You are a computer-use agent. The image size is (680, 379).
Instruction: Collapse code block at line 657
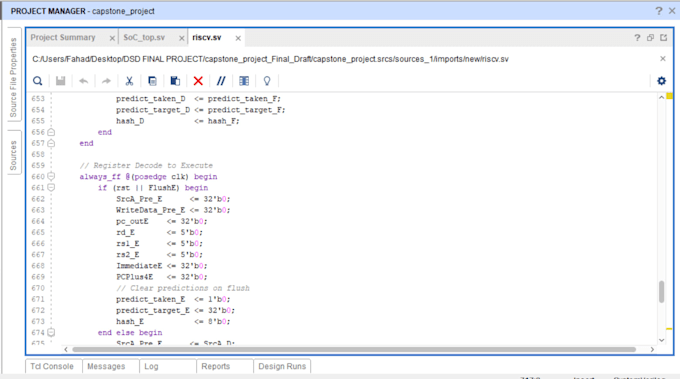click(51, 143)
